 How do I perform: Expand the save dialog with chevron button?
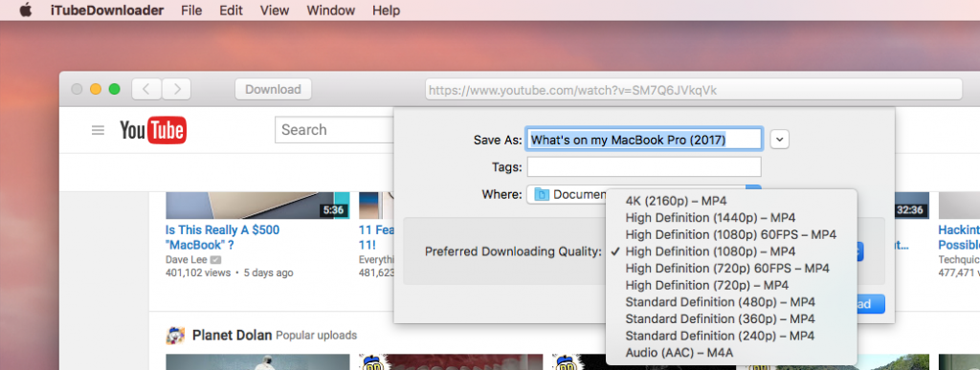779,140
